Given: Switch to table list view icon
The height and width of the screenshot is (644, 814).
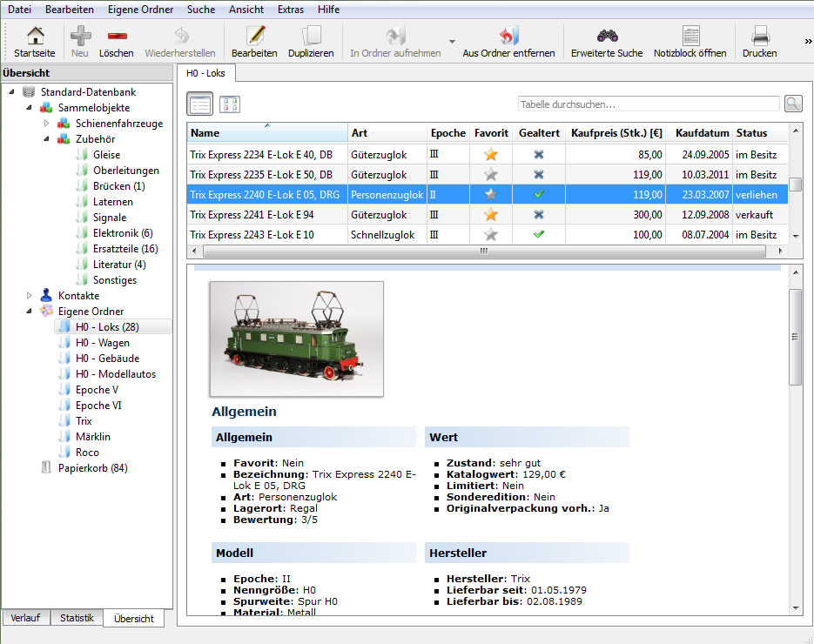Looking at the screenshot, I should point(200,104).
